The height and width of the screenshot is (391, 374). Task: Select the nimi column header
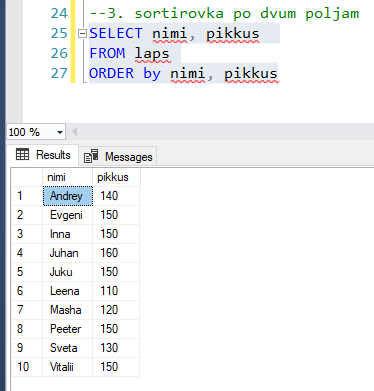(x=68, y=177)
